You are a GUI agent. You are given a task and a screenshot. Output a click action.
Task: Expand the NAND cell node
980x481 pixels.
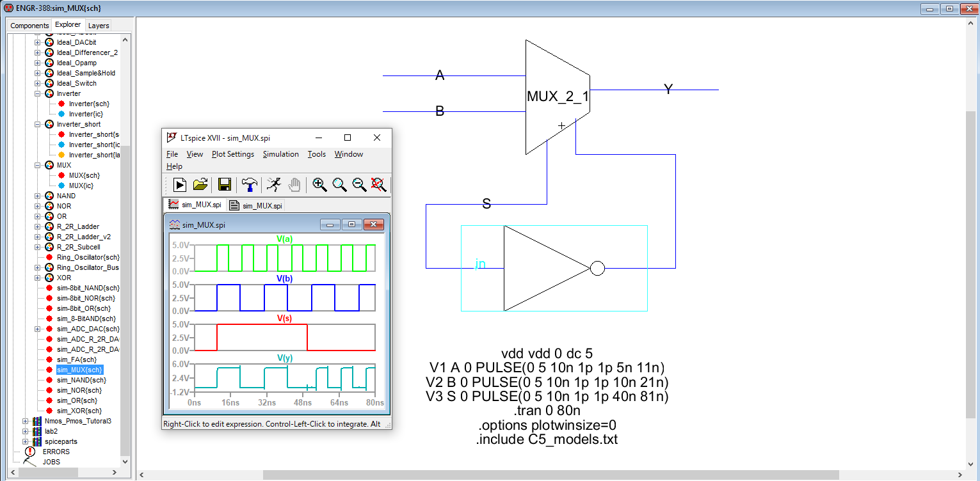[37, 196]
